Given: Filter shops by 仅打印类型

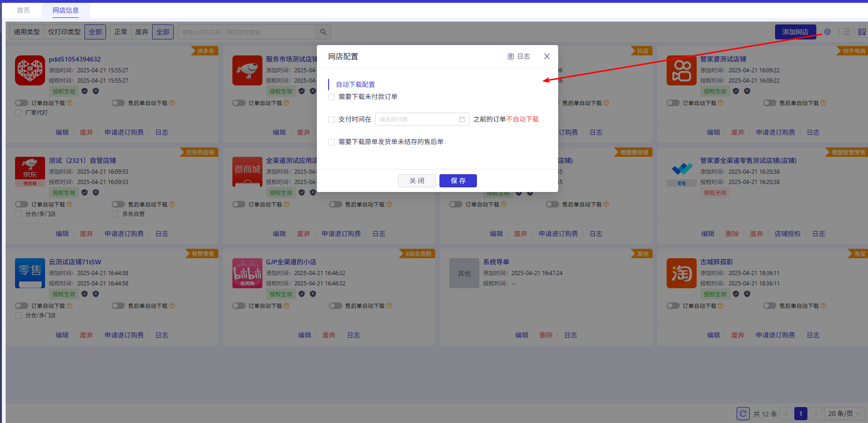Looking at the screenshot, I should pyautogui.click(x=64, y=32).
